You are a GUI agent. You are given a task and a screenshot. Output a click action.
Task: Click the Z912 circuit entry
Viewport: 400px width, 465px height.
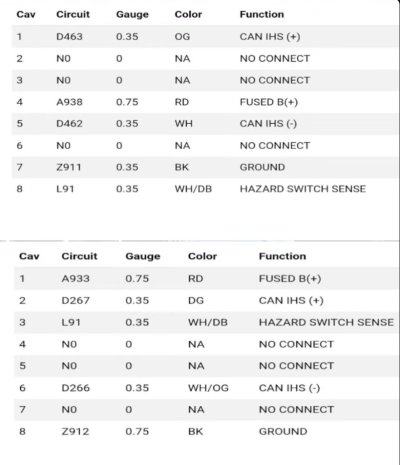(75, 431)
